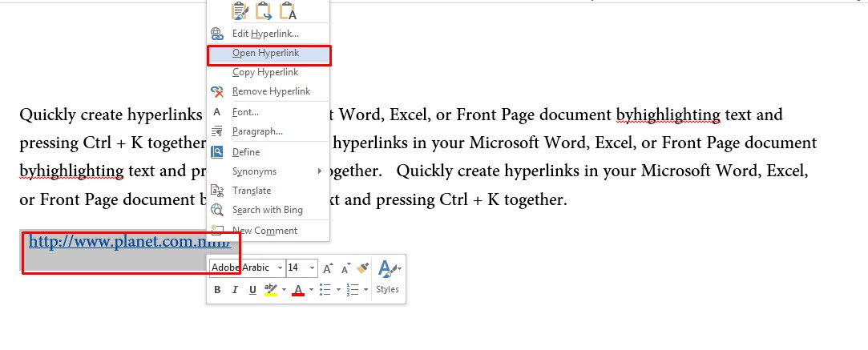Click the first misspelled word 'byhighlighting'

pos(668,115)
